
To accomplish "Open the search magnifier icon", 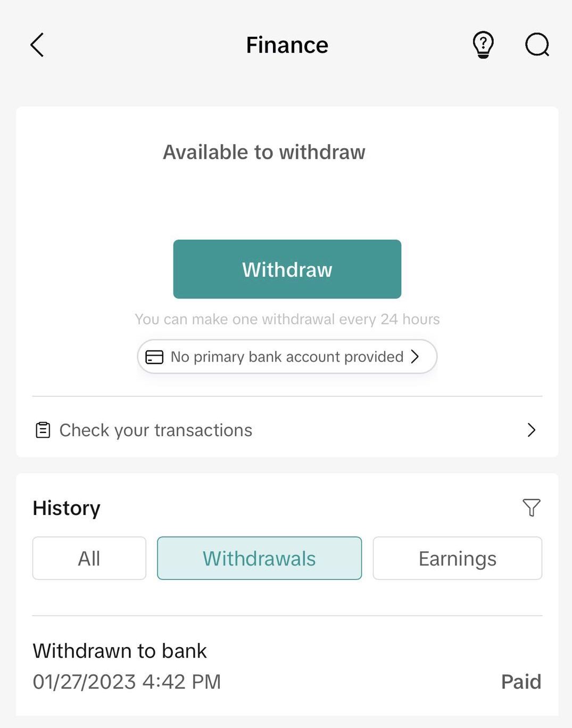I will [x=537, y=45].
